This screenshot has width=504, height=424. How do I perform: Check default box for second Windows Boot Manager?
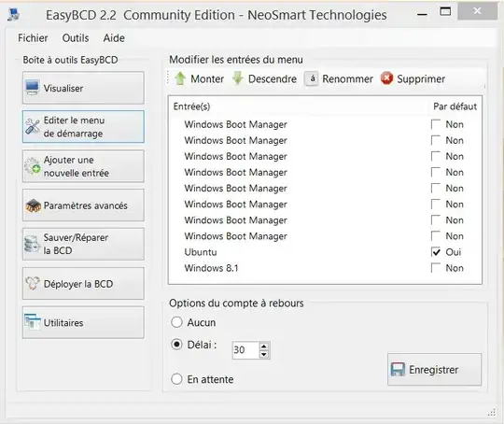[x=436, y=140]
